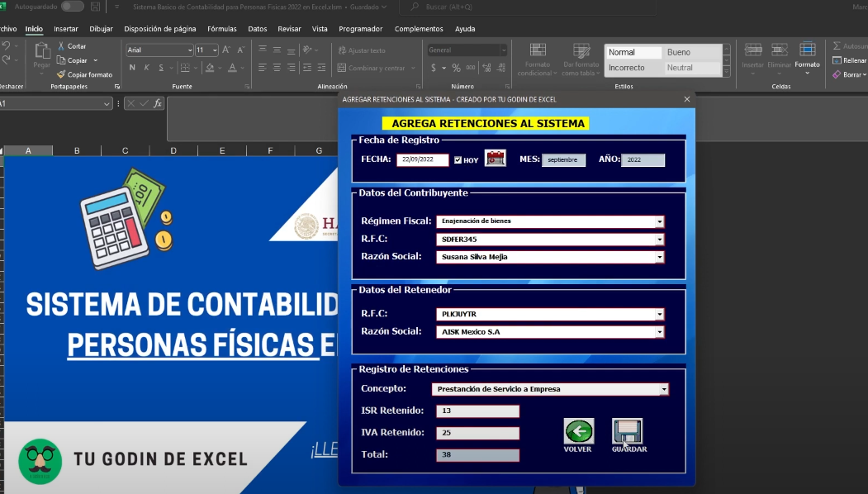Close the Agregar Retenciones dialog
This screenshot has width=868, height=494.
687,99
